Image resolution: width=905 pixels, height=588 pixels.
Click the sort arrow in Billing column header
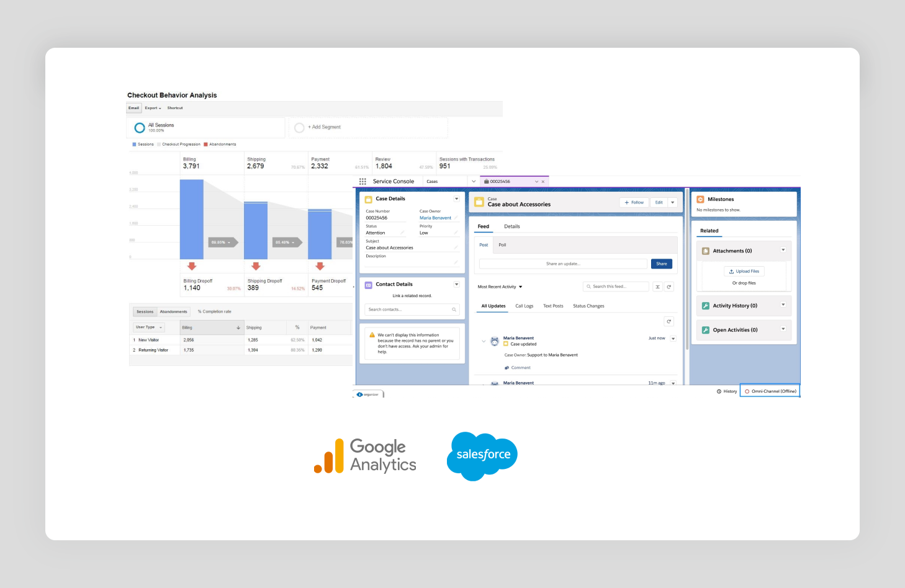point(238,327)
